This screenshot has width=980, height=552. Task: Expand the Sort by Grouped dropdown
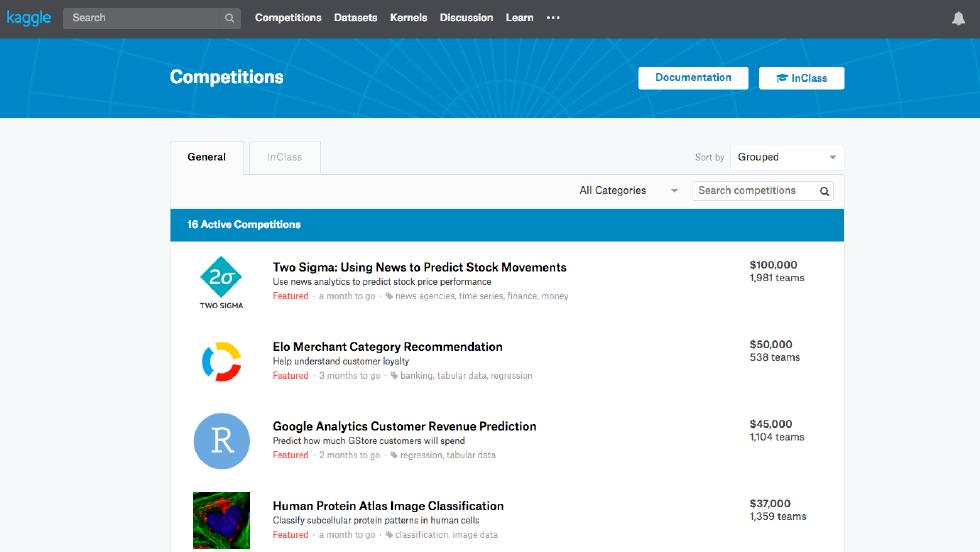tap(787, 158)
